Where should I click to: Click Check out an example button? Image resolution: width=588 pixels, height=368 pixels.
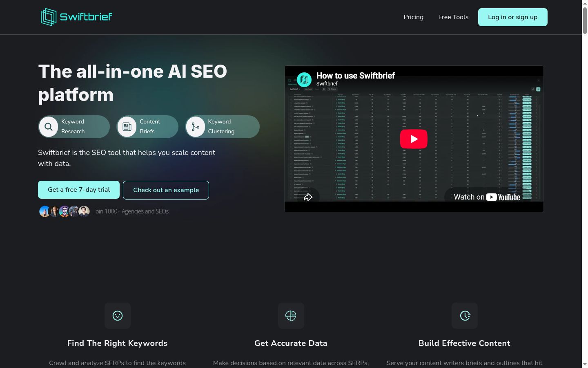(x=166, y=190)
